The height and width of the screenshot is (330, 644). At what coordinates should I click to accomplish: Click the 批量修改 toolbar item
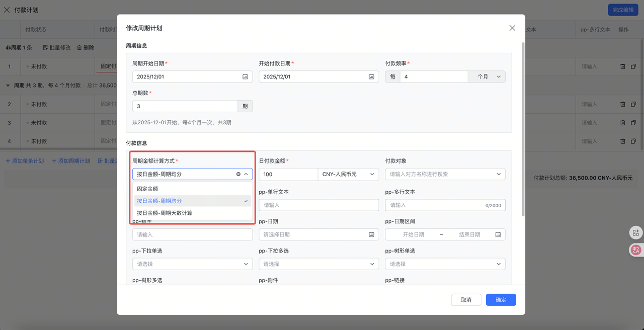pyautogui.click(x=55, y=47)
